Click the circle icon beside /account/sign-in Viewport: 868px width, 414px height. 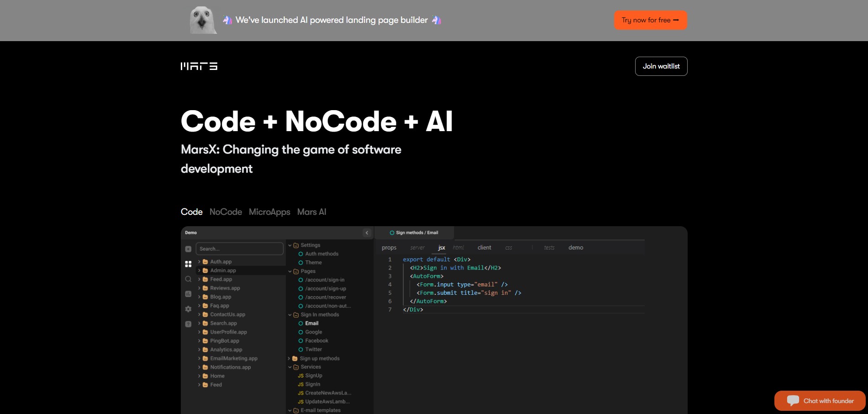point(300,280)
